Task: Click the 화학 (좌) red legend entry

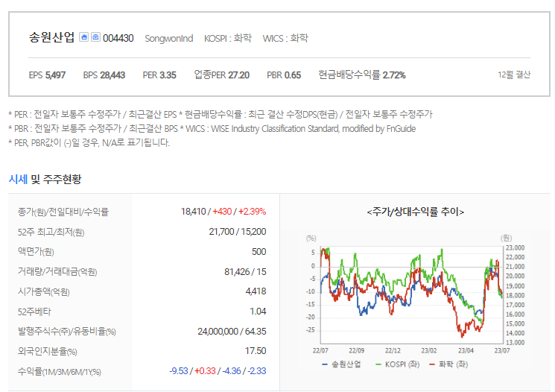Action: point(448,364)
